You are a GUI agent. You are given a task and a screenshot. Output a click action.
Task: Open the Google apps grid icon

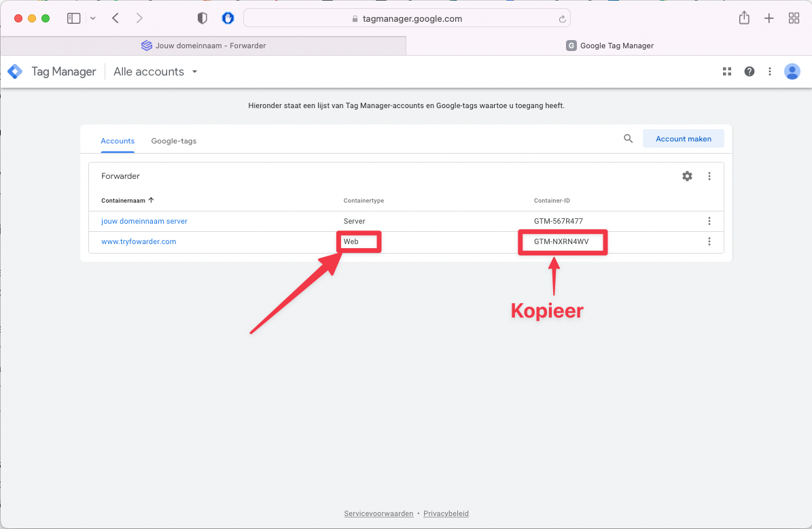[727, 71]
